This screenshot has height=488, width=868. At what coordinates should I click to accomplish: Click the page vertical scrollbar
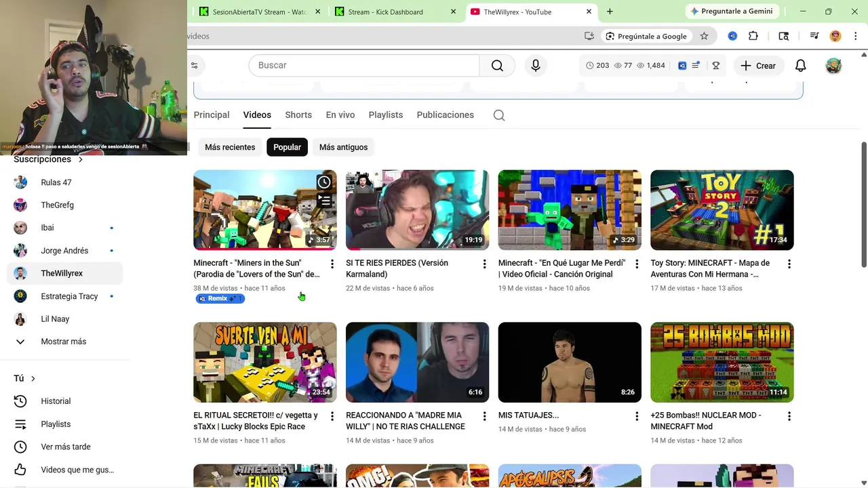click(x=864, y=205)
